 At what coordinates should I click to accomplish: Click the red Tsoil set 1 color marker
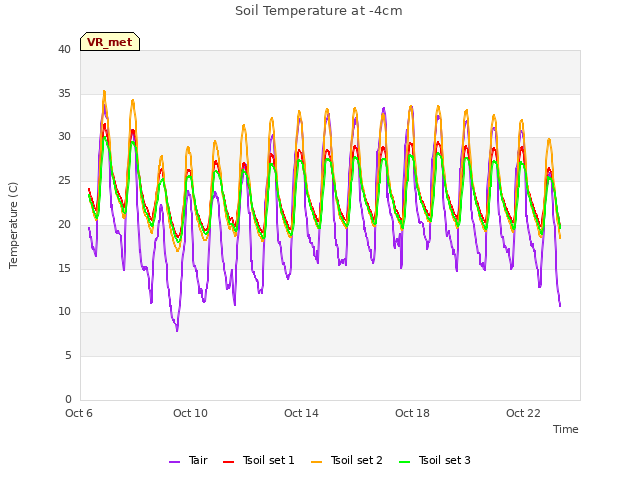coord(229,462)
